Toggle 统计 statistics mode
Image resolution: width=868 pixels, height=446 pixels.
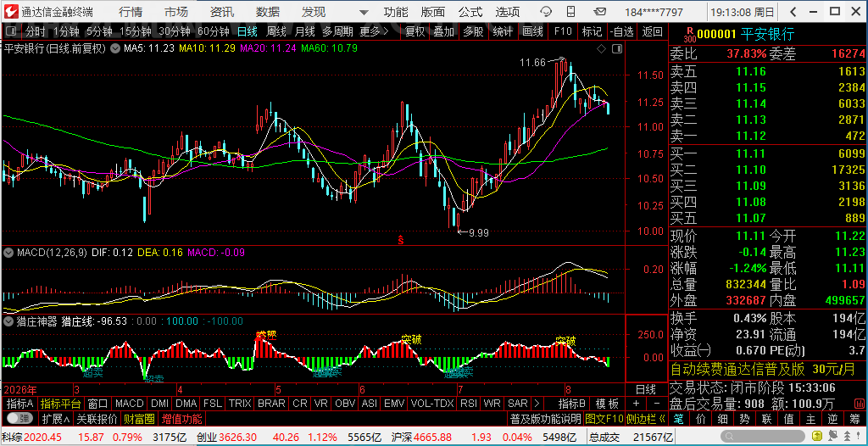click(503, 31)
